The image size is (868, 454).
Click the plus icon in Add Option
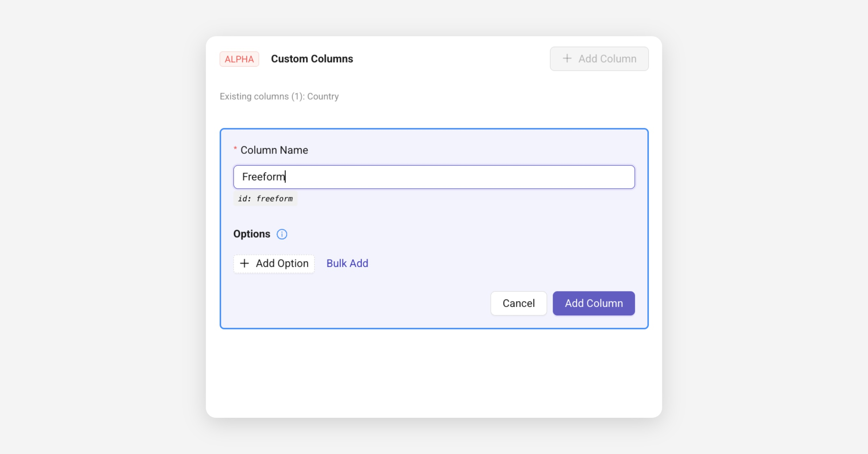(x=244, y=263)
